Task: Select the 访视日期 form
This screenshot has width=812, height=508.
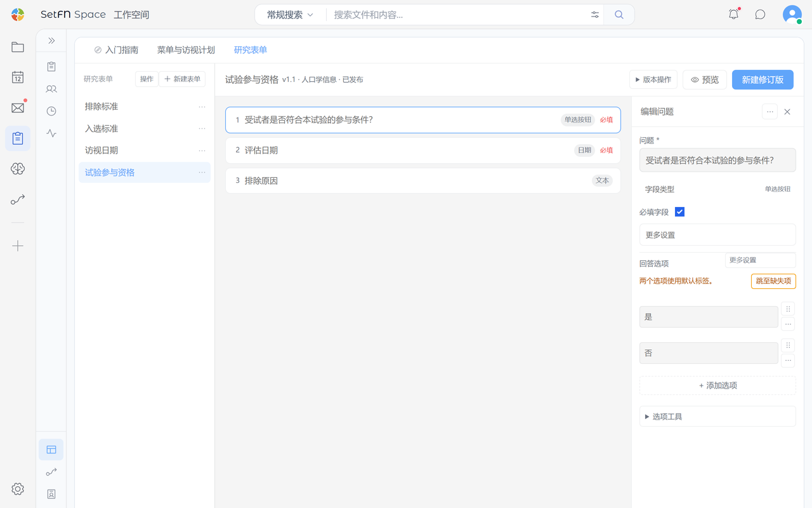Action: (x=145, y=150)
